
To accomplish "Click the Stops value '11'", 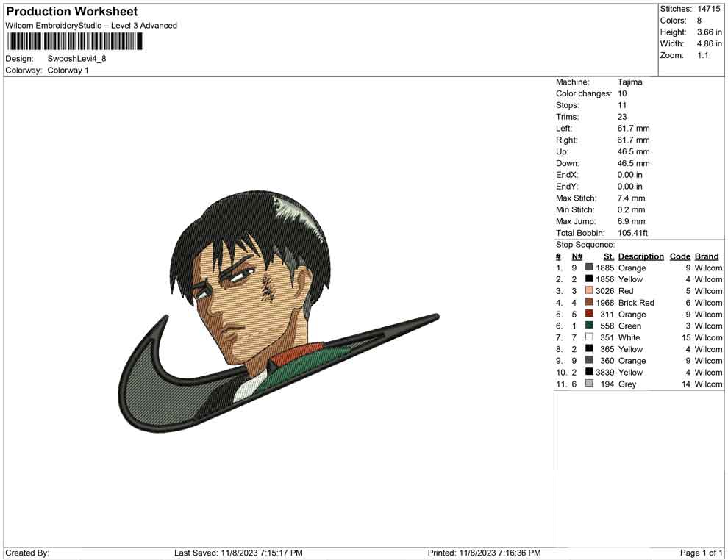I will (622, 105).
